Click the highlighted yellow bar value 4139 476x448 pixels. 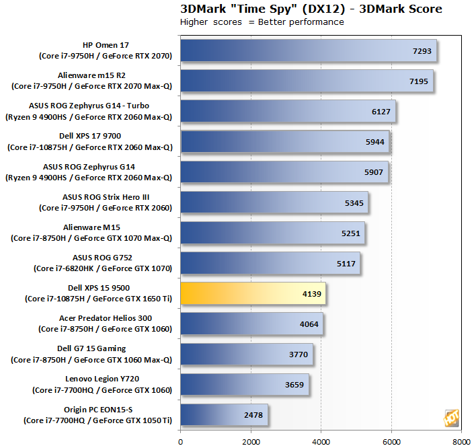[312, 294]
